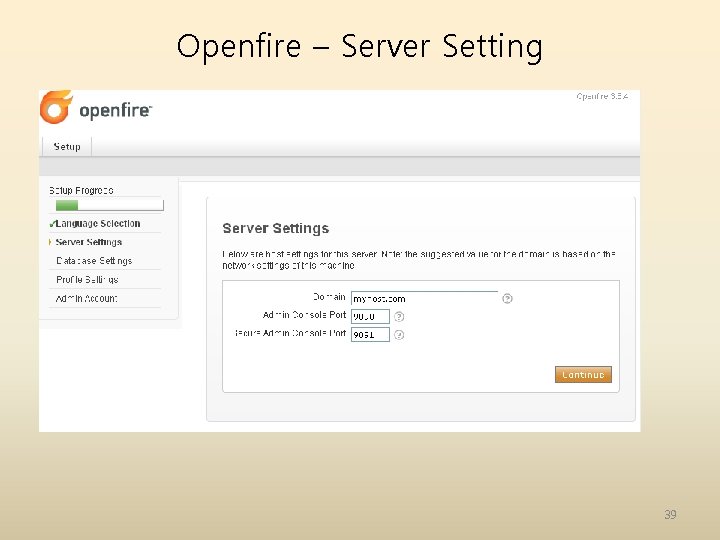Screen dimensions: 720x540
Task: Click the Setup Progress label
Action: click(x=81, y=190)
